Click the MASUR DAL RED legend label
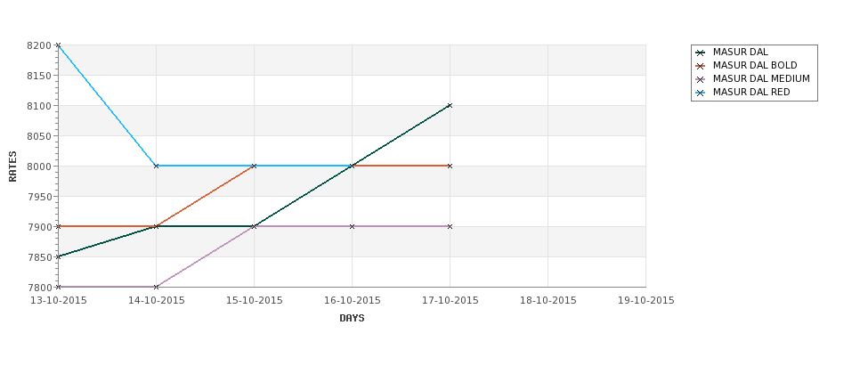The width and height of the screenshot is (868, 382). [x=751, y=93]
